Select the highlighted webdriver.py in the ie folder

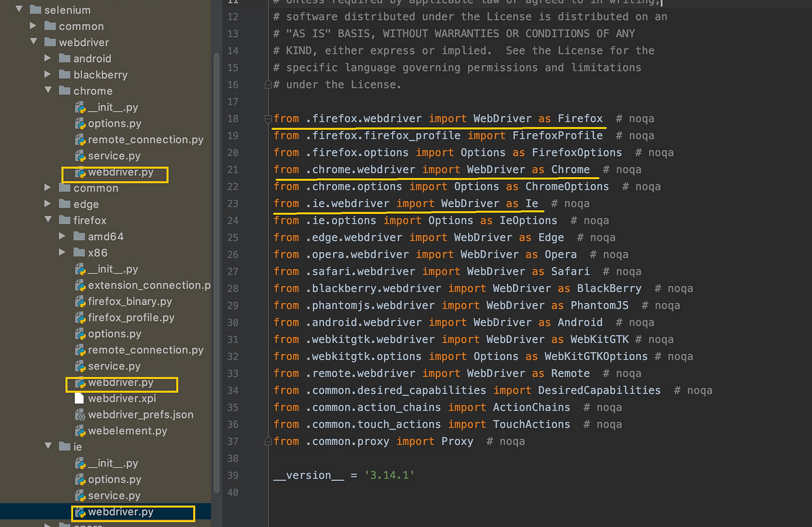point(121,512)
